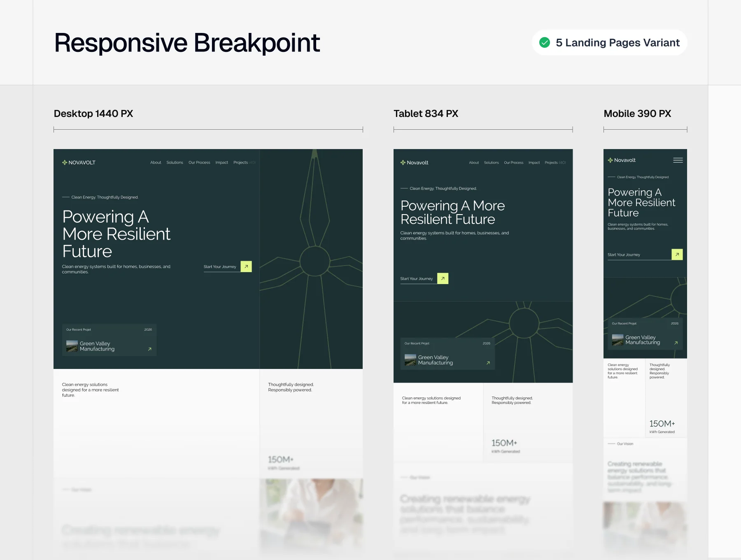Click 2026 year in tablet project card
The width and height of the screenshot is (741, 560).
pyautogui.click(x=487, y=343)
